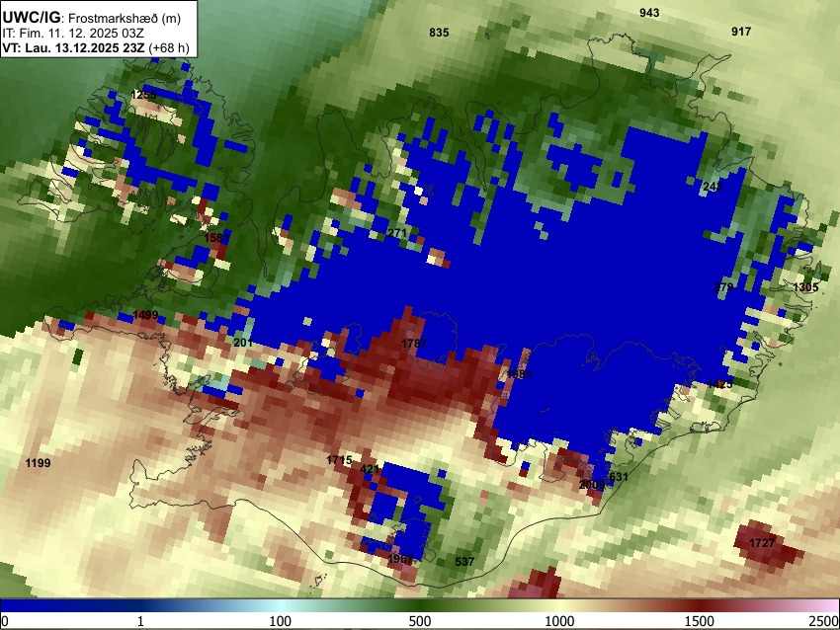Click the 1727 value label offshore
The width and height of the screenshot is (840, 630).
pyautogui.click(x=762, y=543)
